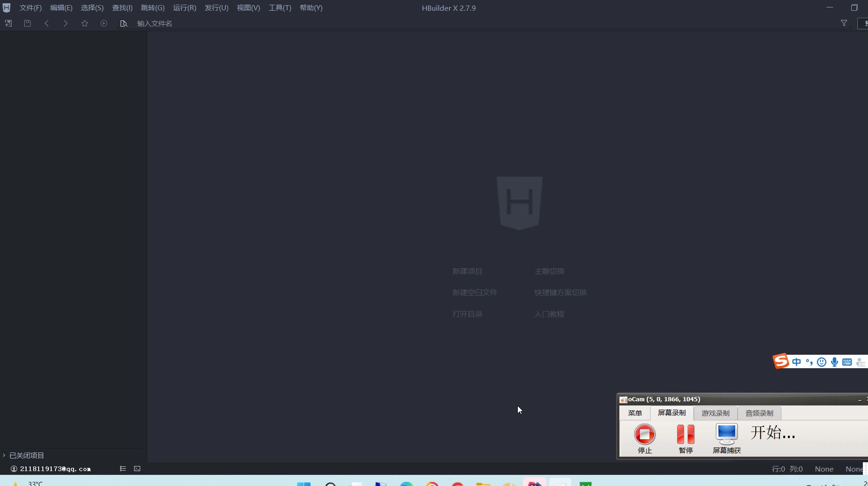Click the save file icon in toolbar

click(x=27, y=23)
